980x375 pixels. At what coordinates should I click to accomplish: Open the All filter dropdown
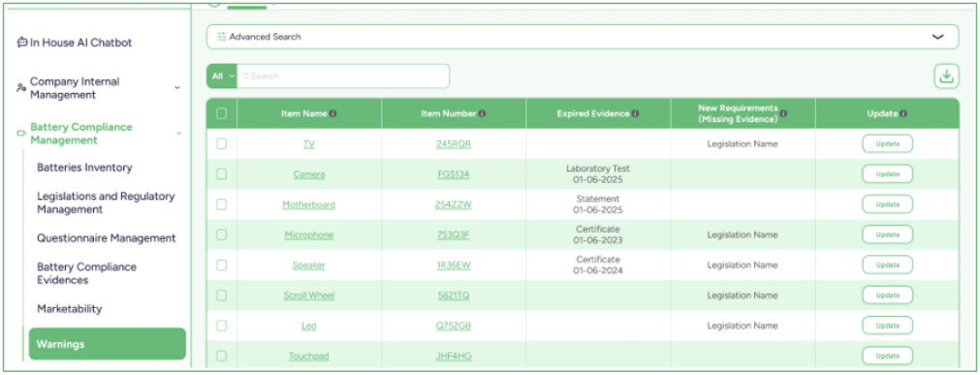click(x=222, y=77)
